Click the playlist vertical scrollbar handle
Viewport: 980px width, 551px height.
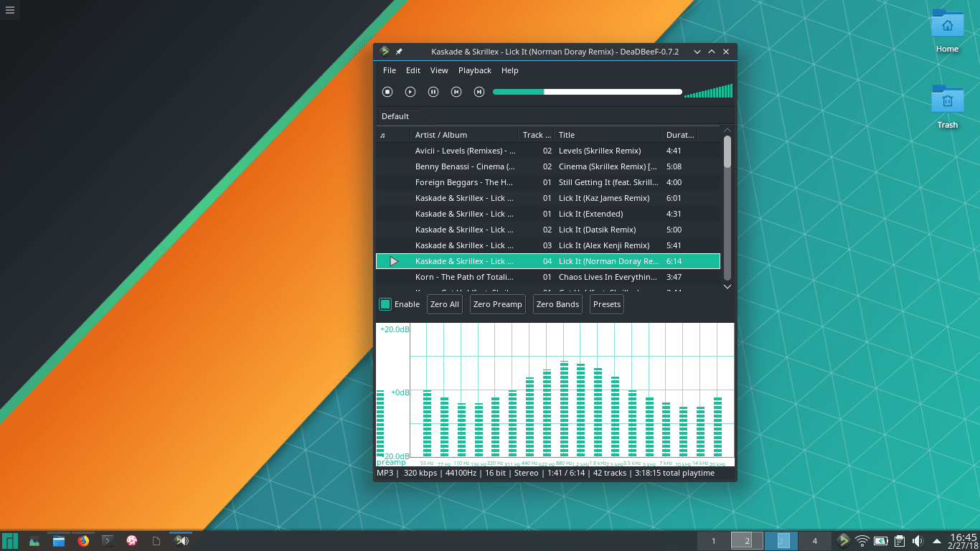[x=727, y=152]
